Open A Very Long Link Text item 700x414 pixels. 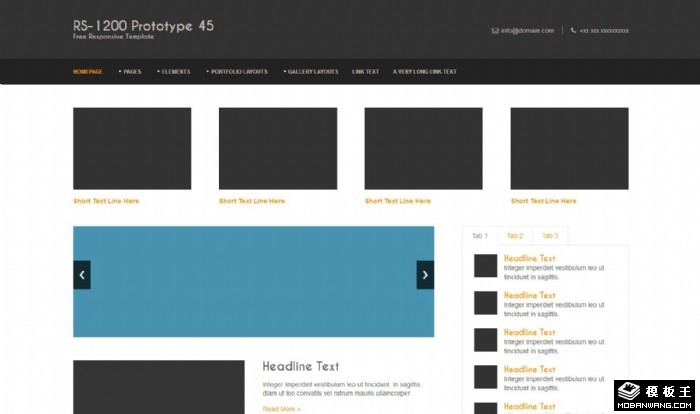click(x=424, y=72)
